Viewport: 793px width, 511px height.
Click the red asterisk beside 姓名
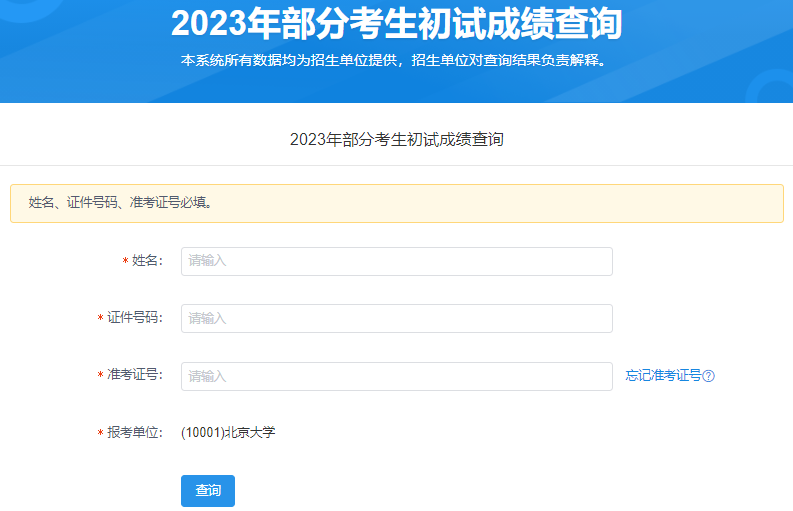coord(125,261)
